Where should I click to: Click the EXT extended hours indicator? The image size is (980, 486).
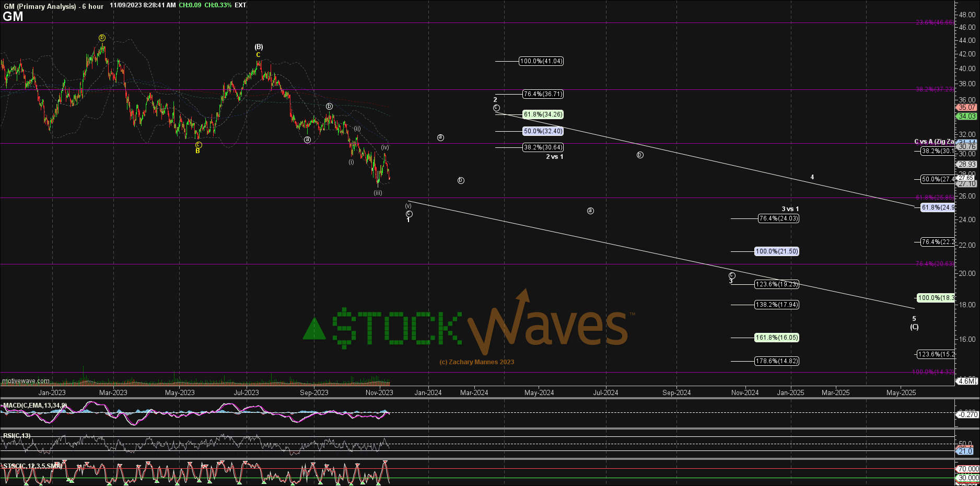coord(241,5)
